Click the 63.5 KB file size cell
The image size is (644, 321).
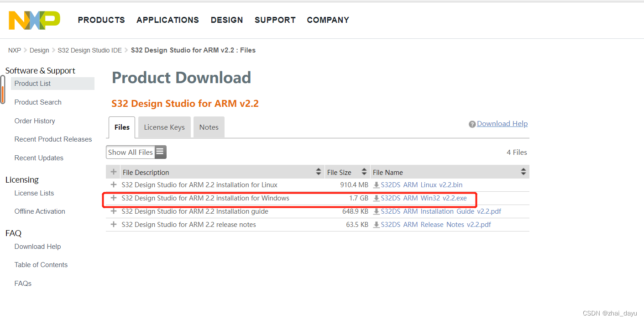coord(357,225)
